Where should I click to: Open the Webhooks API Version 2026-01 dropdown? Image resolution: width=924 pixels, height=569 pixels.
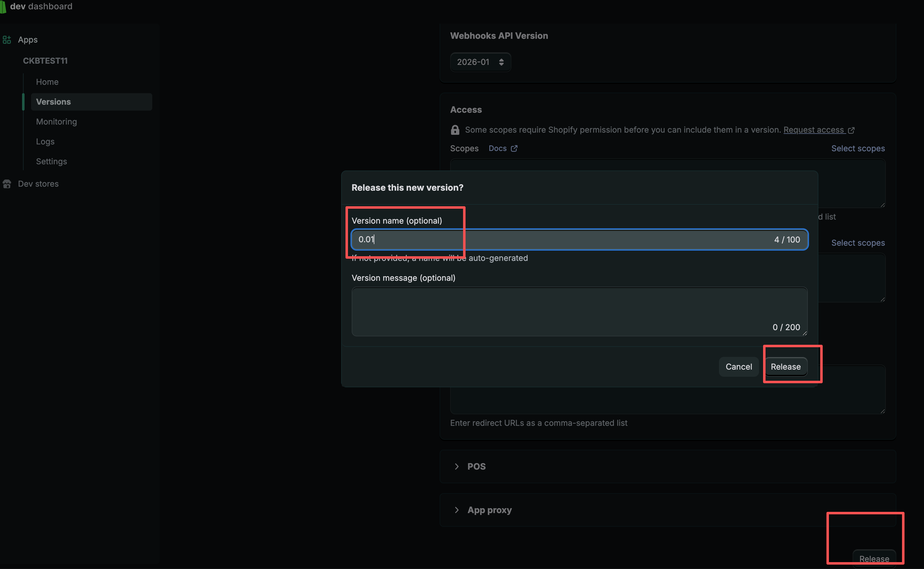click(x=480, y=62)
